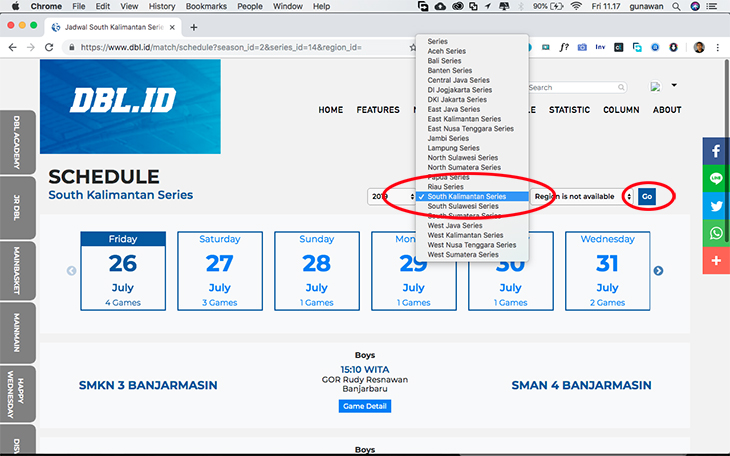Reload the page
This screenshot has width=730, height=456.
[49, 47]
